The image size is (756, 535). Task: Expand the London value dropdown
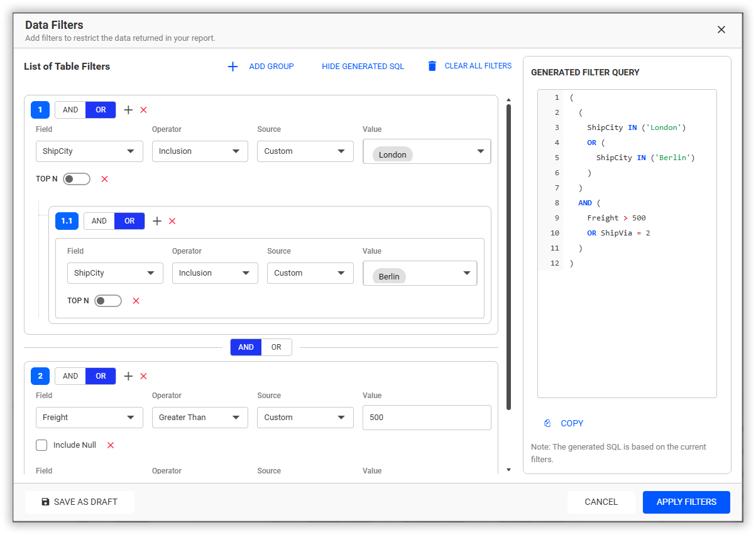click(427, 151)
